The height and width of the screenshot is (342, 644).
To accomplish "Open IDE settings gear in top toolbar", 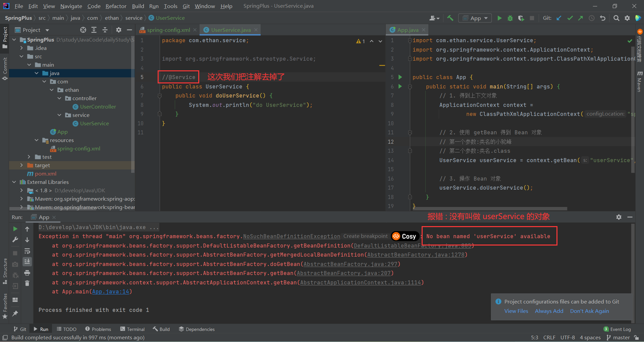I will click(627, 18).
